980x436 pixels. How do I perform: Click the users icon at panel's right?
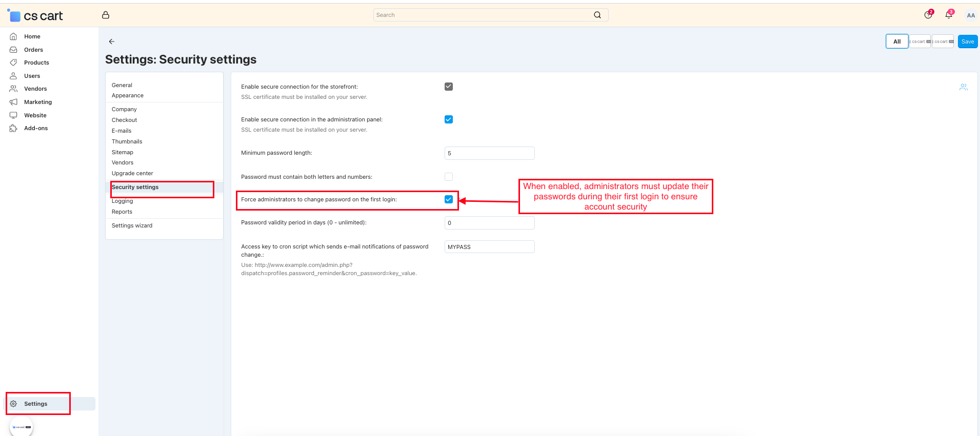[x=964, y=88]
